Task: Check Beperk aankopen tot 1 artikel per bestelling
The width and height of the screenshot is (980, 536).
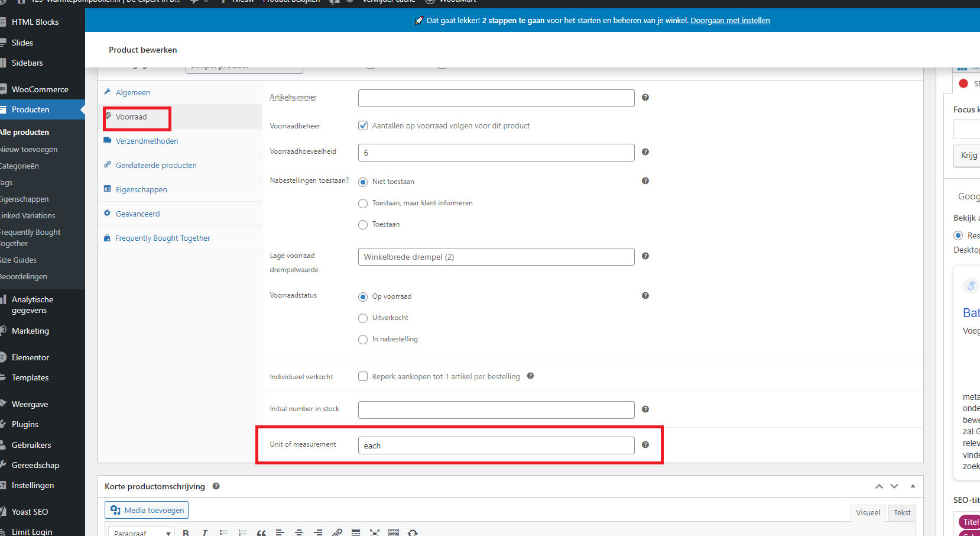Action: (x=363, y=376)
